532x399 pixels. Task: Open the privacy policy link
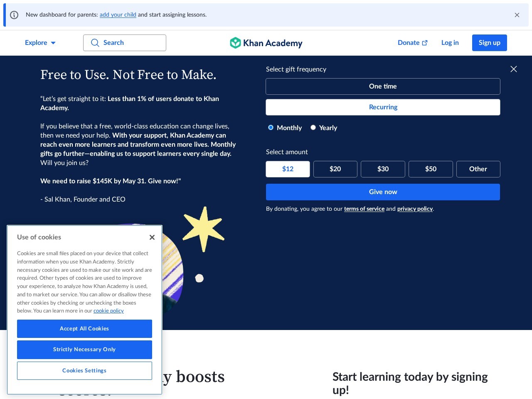tap(415, 209)
